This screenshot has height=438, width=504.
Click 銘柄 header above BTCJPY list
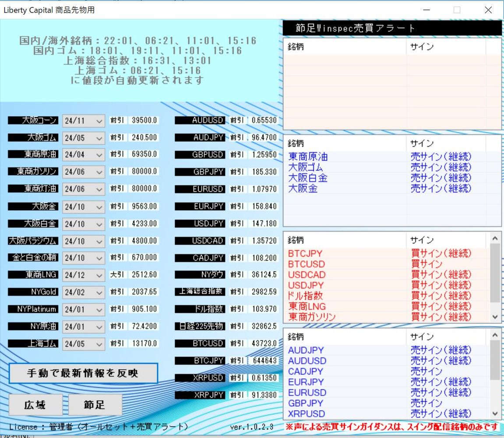[345, 240]
